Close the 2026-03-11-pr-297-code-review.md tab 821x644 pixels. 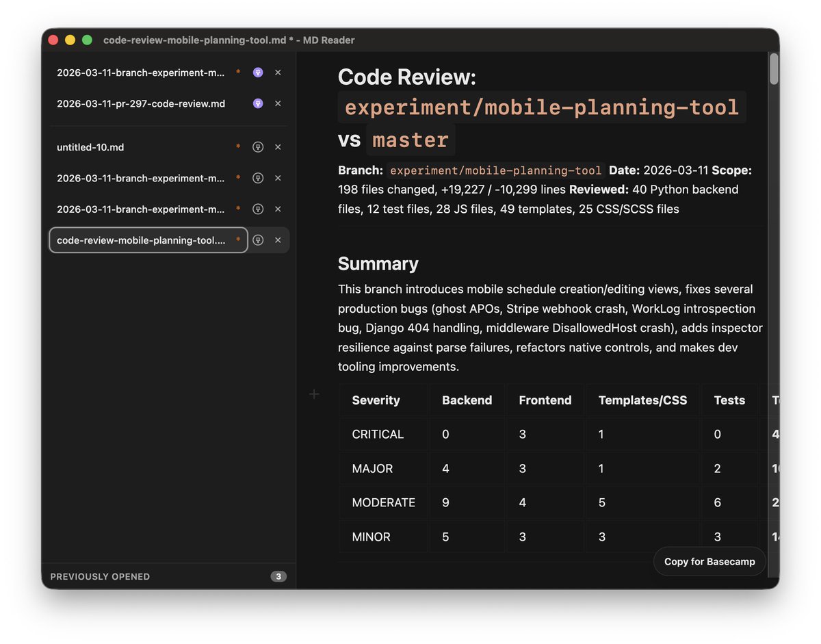278,104
